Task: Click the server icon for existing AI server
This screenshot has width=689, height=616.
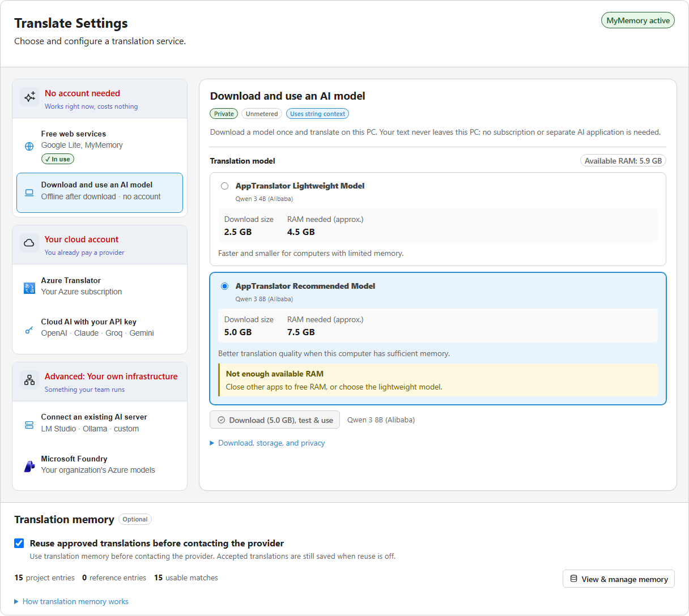Action: [29, 425]
